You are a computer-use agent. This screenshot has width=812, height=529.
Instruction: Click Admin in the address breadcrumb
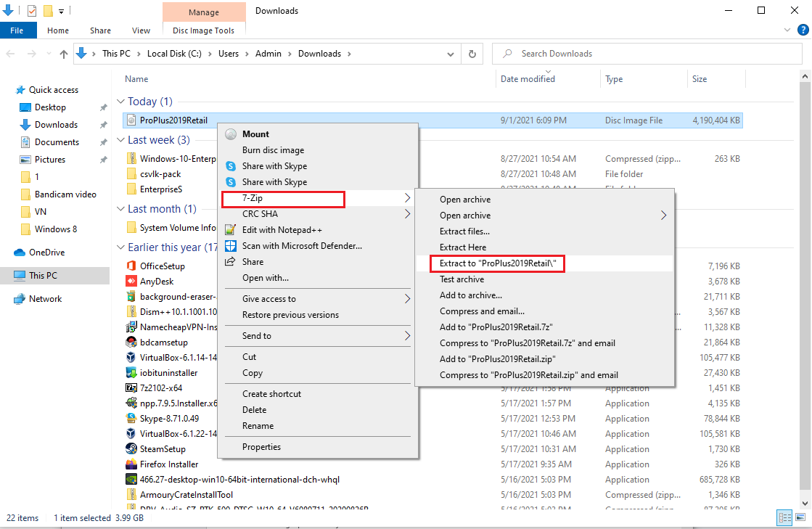pos(268,54)
